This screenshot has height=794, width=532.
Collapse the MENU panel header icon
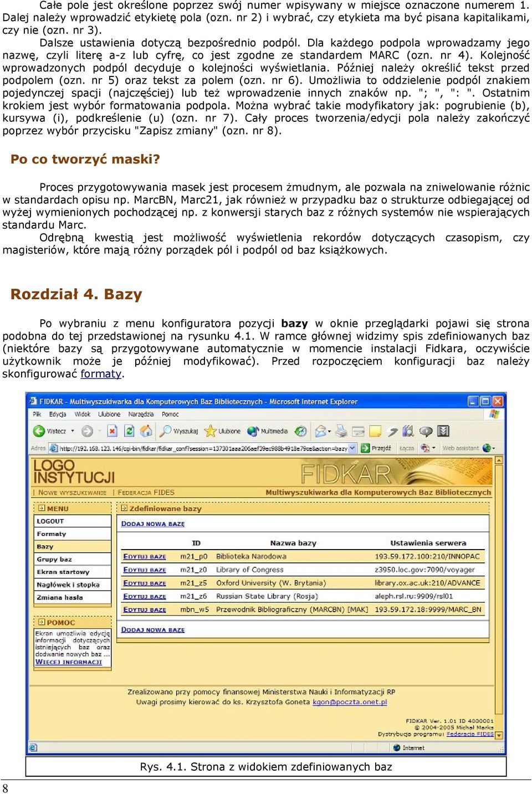[41, 508]
